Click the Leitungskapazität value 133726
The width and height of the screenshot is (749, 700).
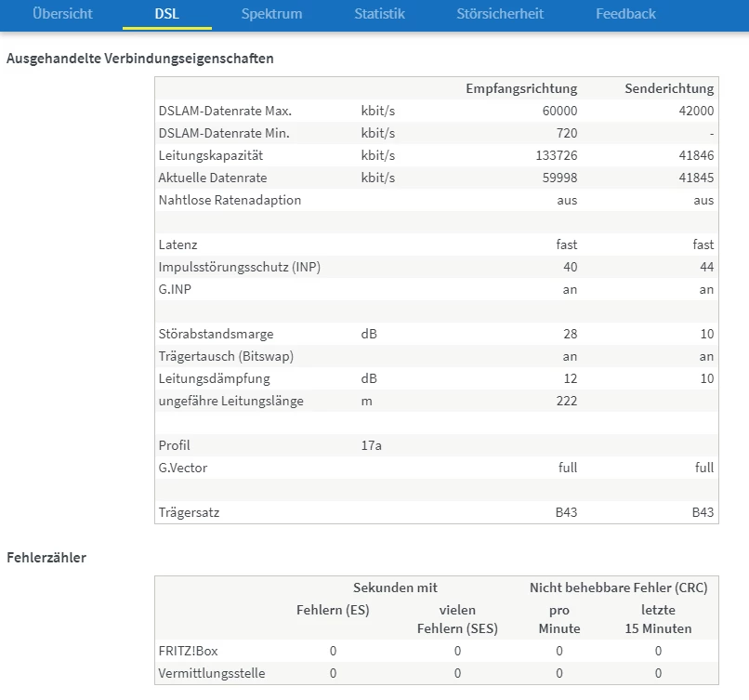point(556,155)
